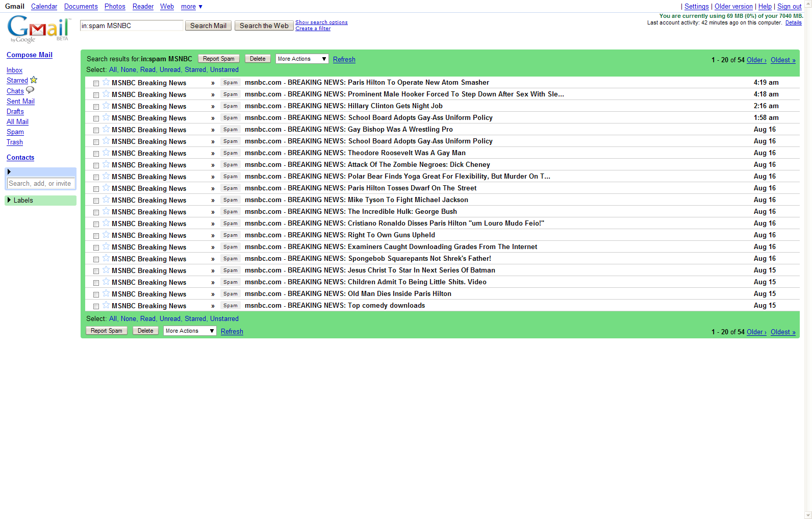
Task: Click the mail search input field
Action: (132, 26)
